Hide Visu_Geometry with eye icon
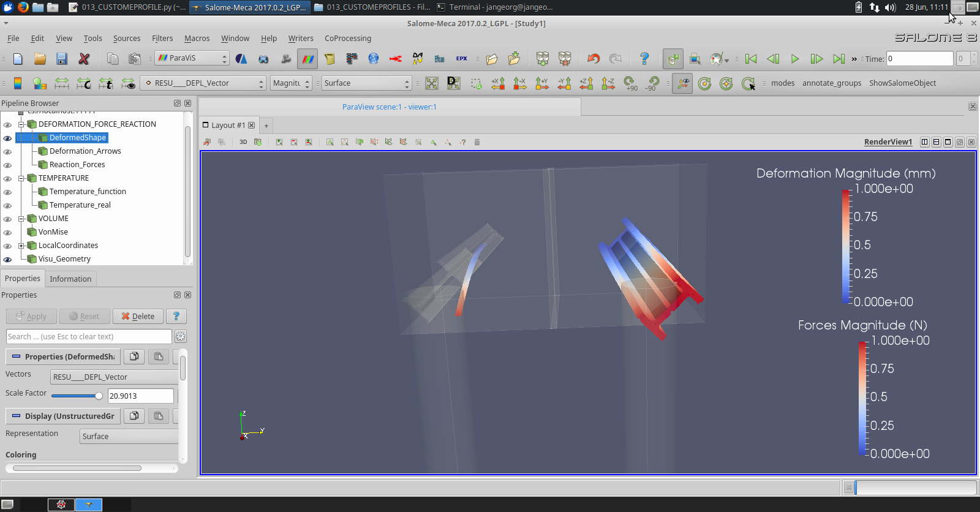This screenshot has height=512, width=980. coord(7,259)
